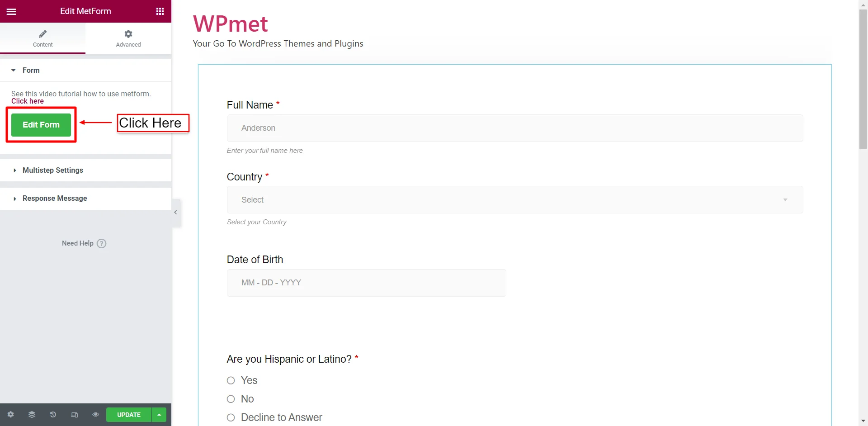Open the widgets grid panel icon
The image size is (868, 426).
point(160,11)
